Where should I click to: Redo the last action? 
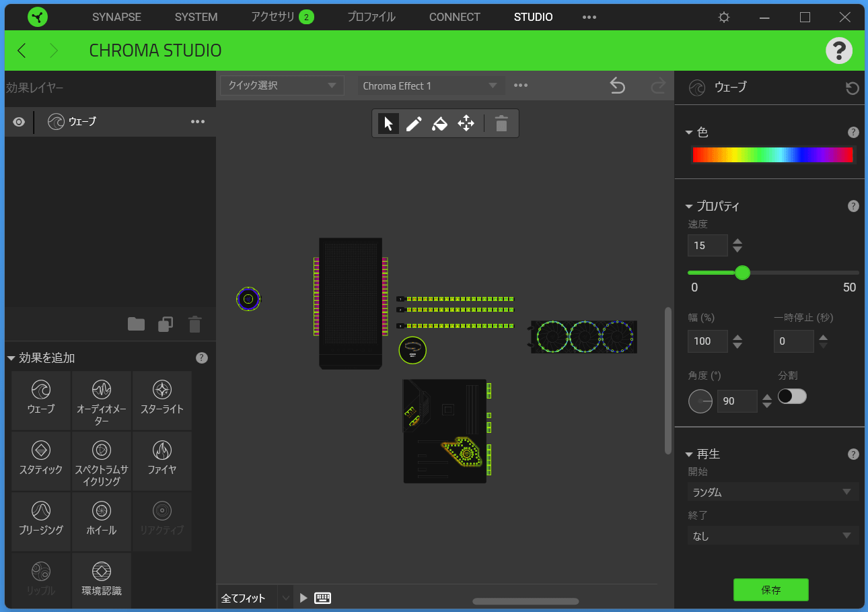[x=657, y=86]
